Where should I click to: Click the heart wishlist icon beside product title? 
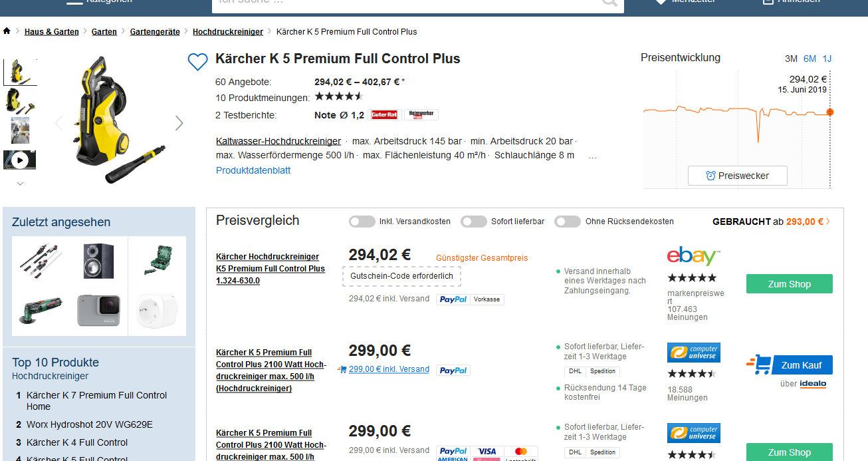197,62
